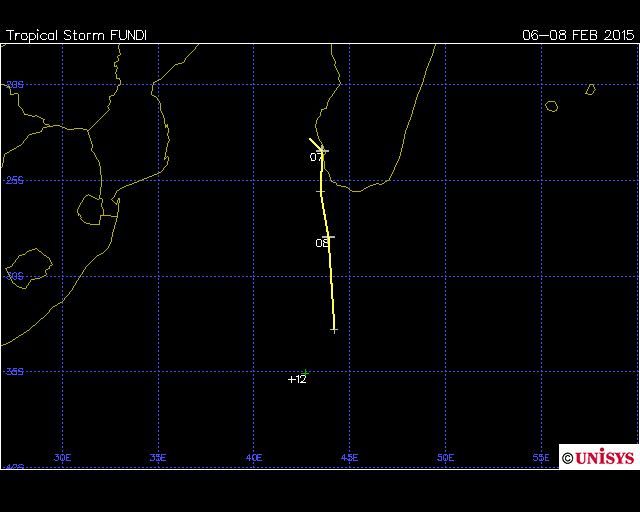
Task: Click the 25S latitude label
Action: tap(15, 181)
